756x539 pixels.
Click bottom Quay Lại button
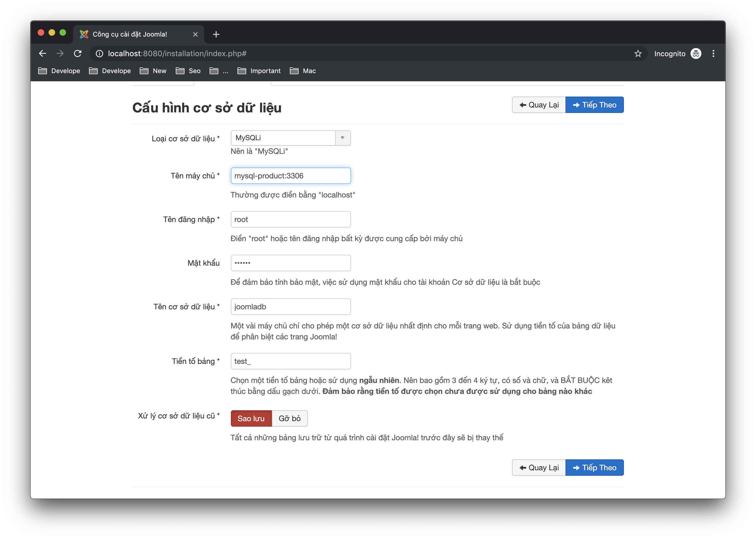(538, 467)
